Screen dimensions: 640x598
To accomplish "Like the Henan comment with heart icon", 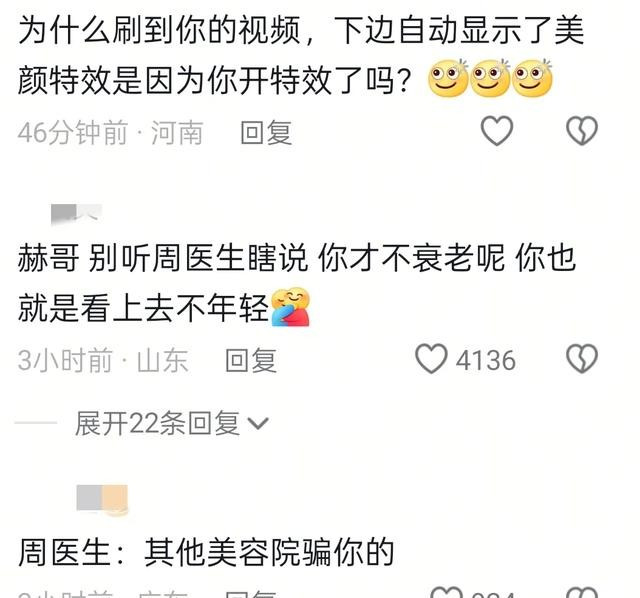I will (497, 131).
